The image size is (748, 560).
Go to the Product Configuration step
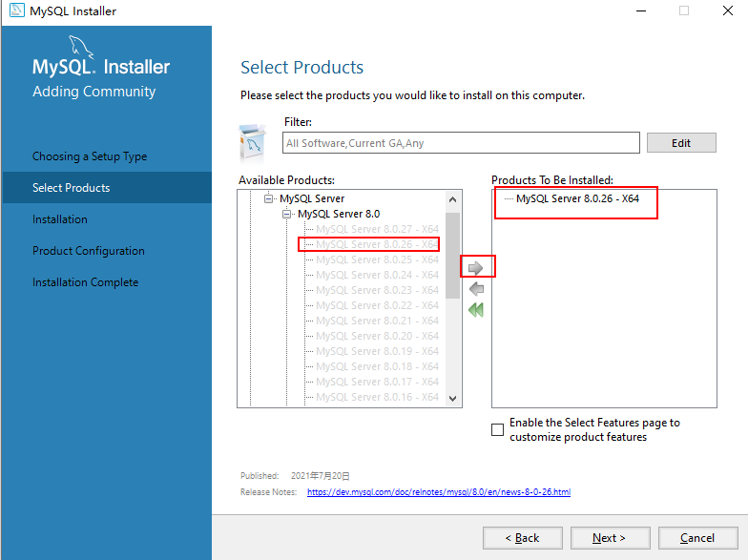(88, 251)
